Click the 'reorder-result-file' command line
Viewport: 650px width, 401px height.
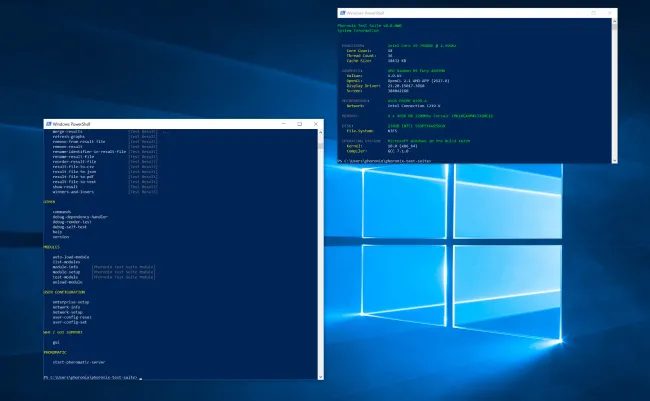[74, 162]
